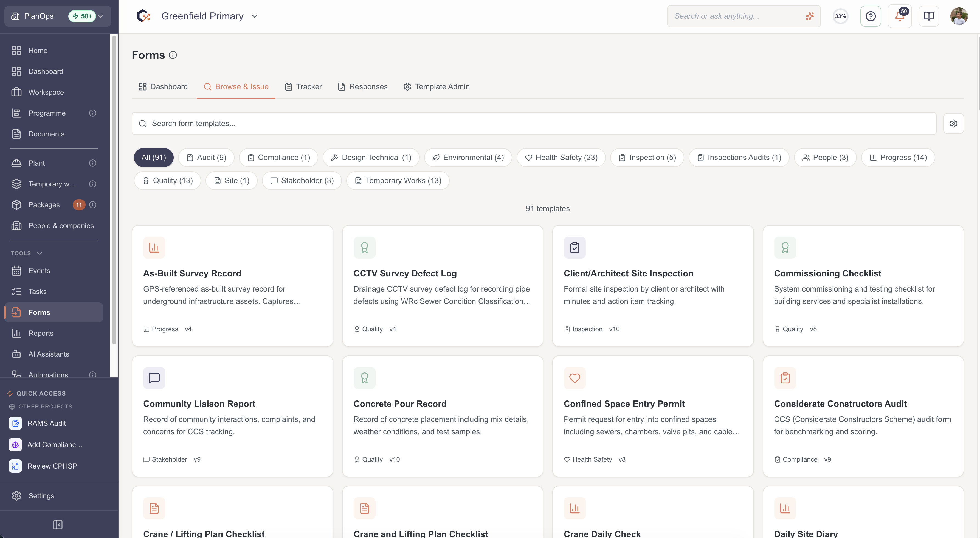Focus the Search form templates field
The height and width of the screenshot is (538, 980).
(534, 123)
